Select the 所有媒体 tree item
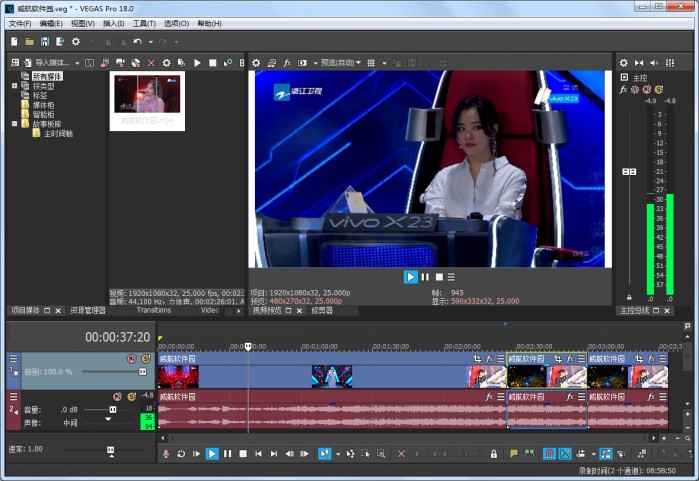Image resolution: width=699 pixels, height=481 pixels. pyautogui.click(x=47, y=76)
